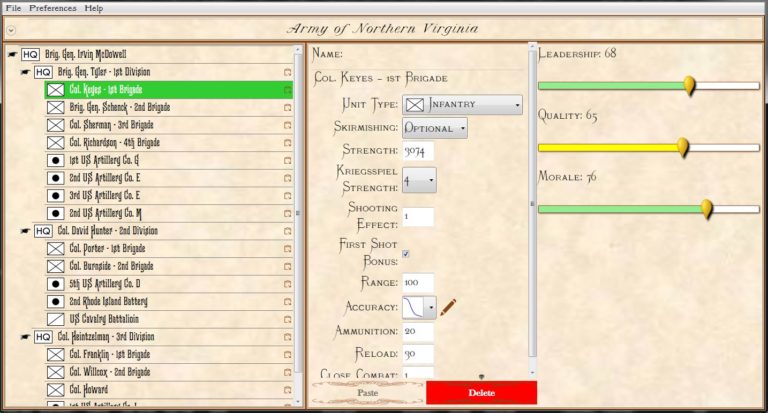
Task: Click the cavalry icon of US Cavalry Battalion
Action: tap(56, 319)
